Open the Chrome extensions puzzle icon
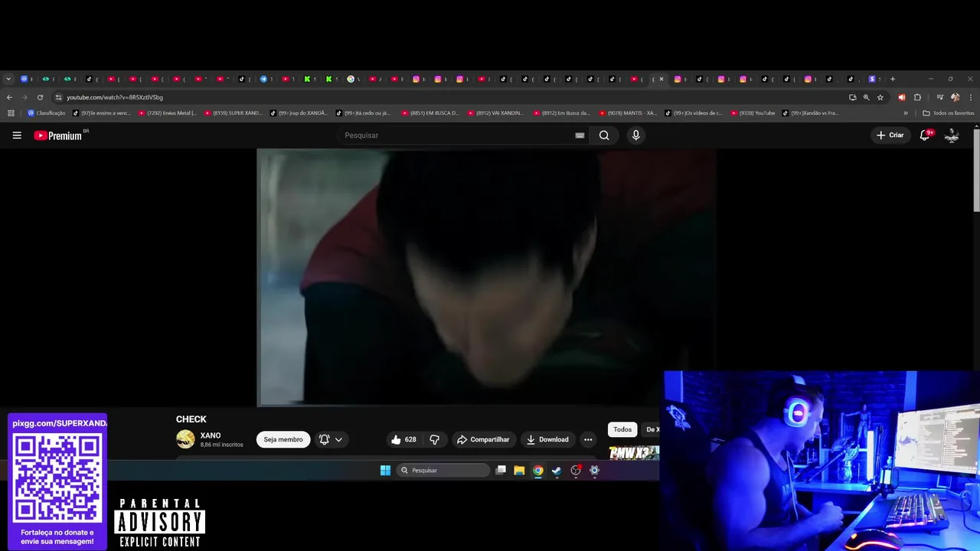 pos(917,97)
